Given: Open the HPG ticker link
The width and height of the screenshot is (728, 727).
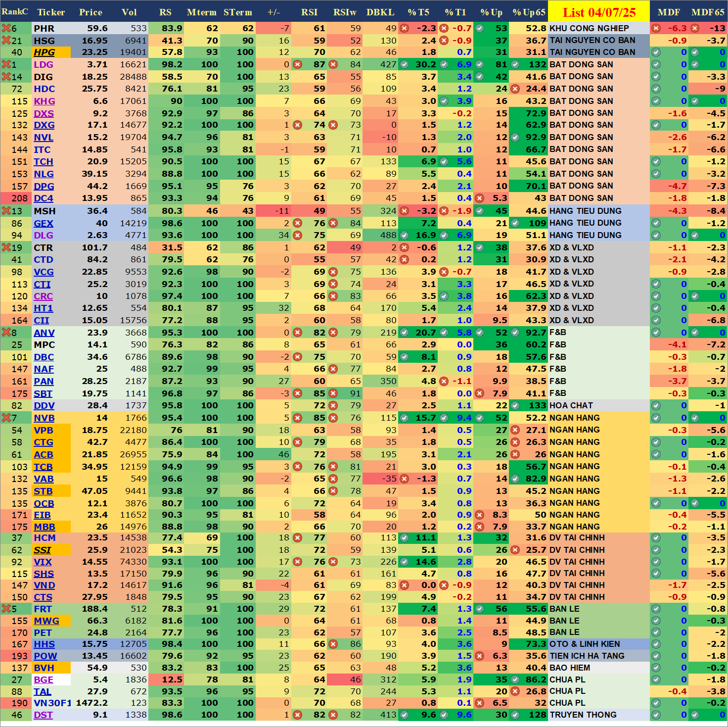Looking at the screenshot, I should point(45,52).
